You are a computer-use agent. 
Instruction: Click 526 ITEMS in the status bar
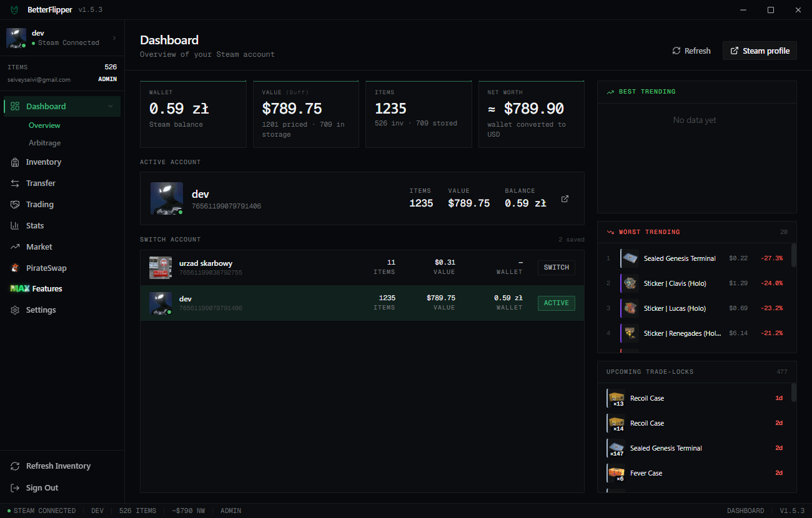(x=138, y=511)
